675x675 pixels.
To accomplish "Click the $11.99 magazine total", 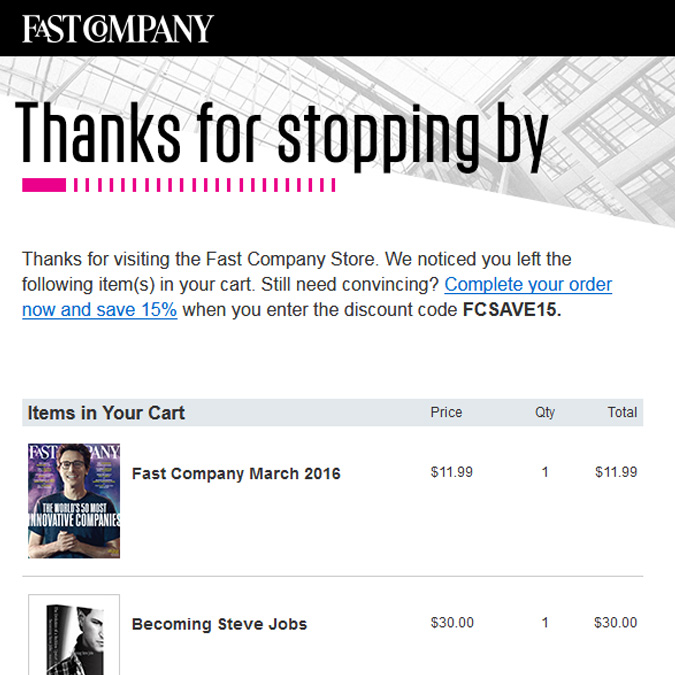I will click(x=616, y=472).
